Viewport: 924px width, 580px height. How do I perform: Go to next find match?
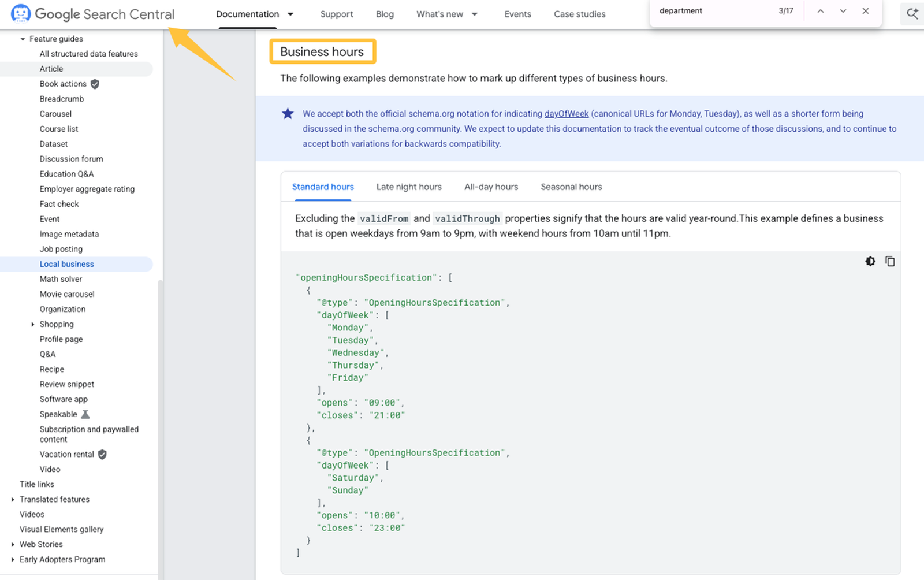(x=843, y=11)
